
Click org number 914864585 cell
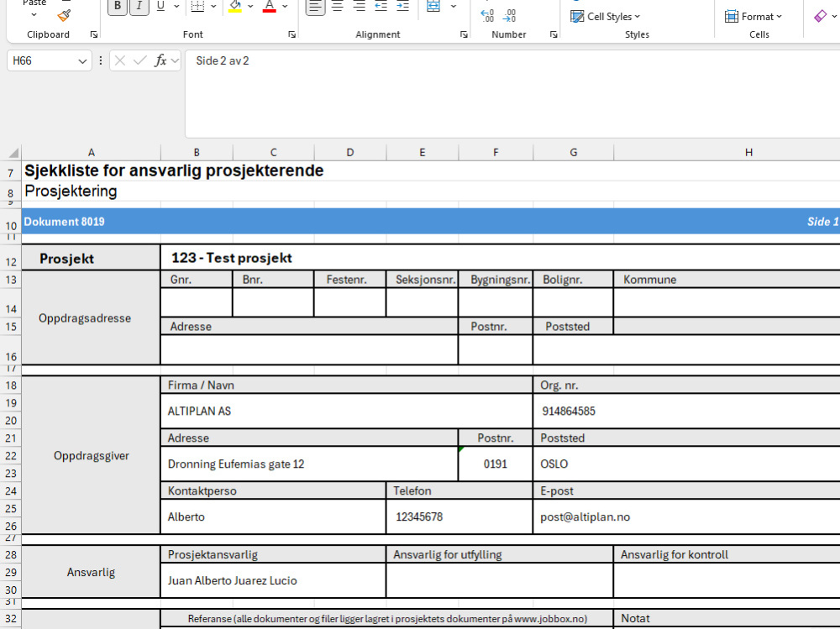(x=687, y=411)
